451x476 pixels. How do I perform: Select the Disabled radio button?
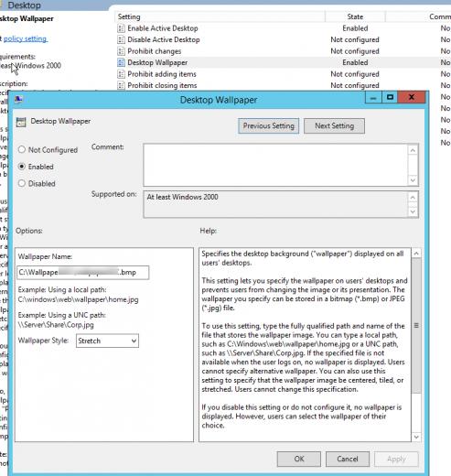[22, 183]
